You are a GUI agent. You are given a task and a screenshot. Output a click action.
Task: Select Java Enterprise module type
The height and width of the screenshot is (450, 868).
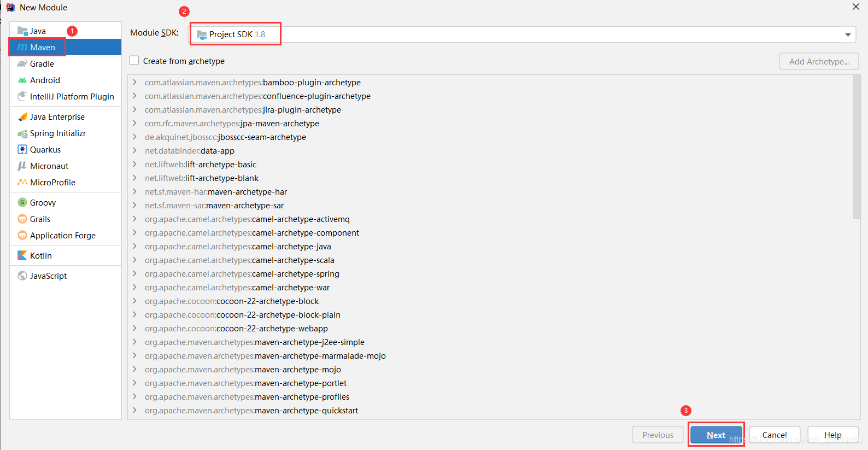pyautogui.click(x=66, y=117)
